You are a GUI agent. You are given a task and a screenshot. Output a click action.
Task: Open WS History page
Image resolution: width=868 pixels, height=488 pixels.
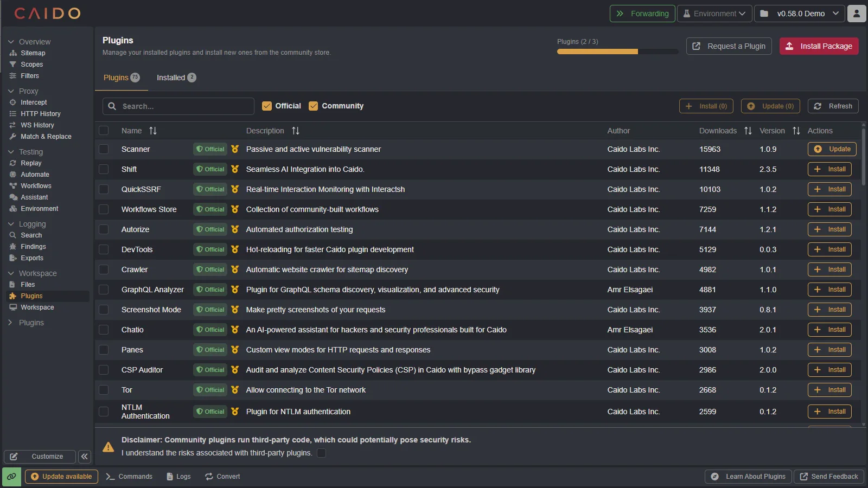point(37,125)
